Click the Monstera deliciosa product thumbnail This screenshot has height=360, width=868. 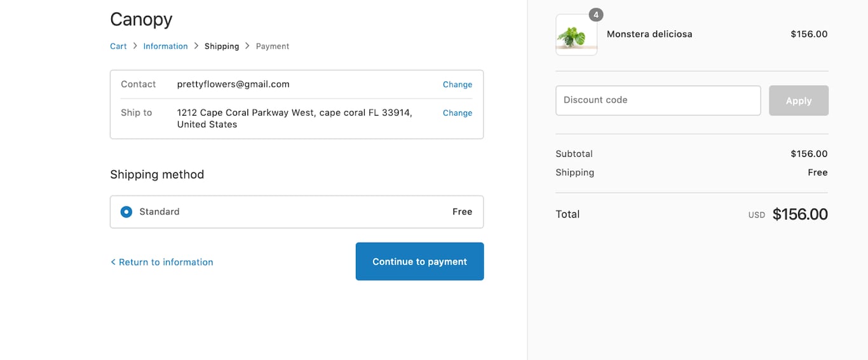click(576, 36)
